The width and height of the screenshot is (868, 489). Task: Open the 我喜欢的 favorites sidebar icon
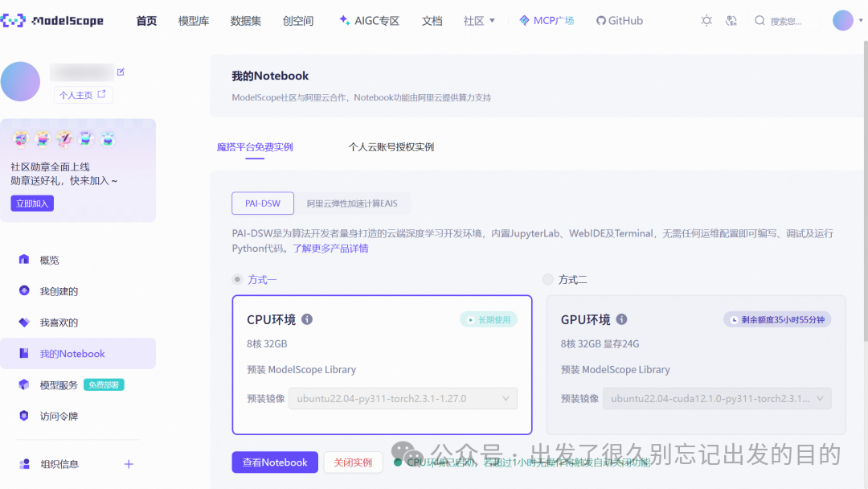(24, 322)
